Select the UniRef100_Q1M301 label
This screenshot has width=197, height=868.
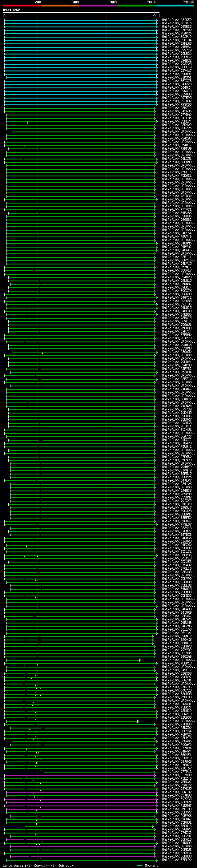177,78
